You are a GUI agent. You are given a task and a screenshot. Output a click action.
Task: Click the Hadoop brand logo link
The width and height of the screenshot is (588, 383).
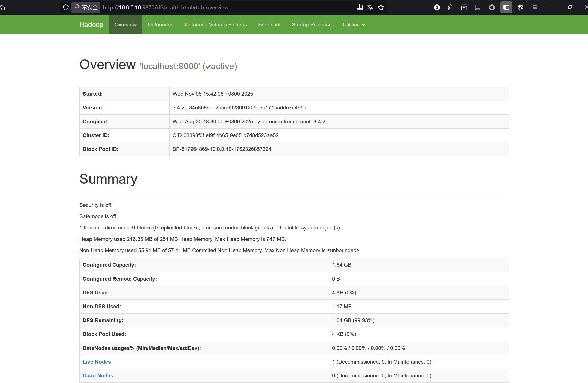pyautogui.click(x=91, y=24)
